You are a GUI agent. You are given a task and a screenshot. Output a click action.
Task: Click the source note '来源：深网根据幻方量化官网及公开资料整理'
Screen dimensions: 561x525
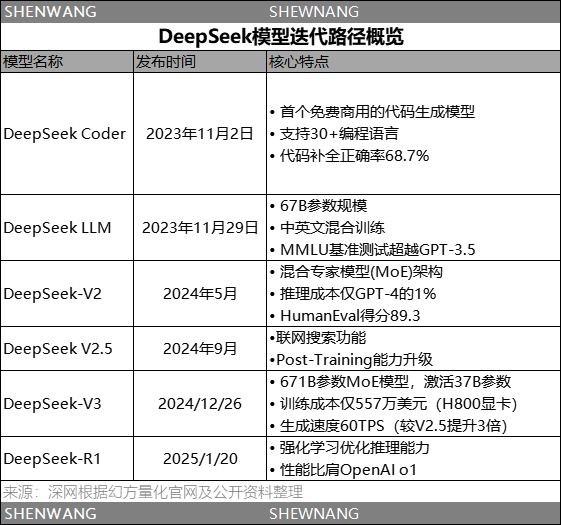[153, 492]
